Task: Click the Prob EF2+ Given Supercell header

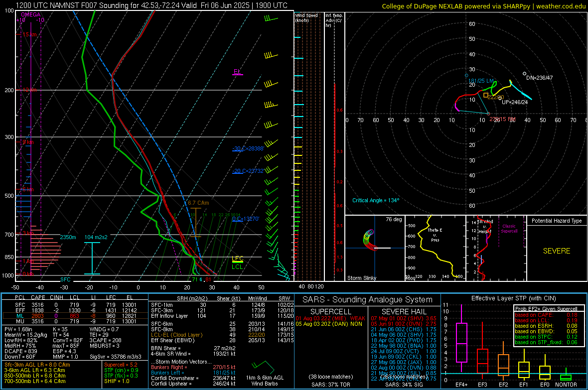Action: 546,309
